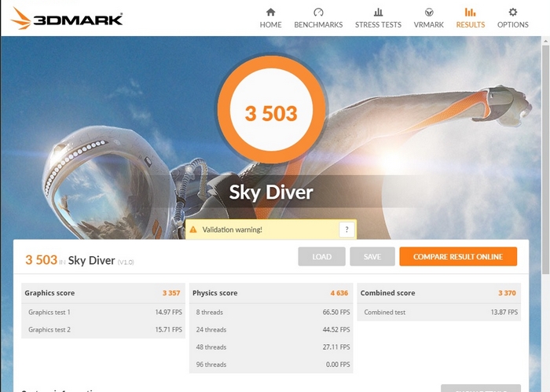Go to BENCHMARKS menu label

(318, 25)
